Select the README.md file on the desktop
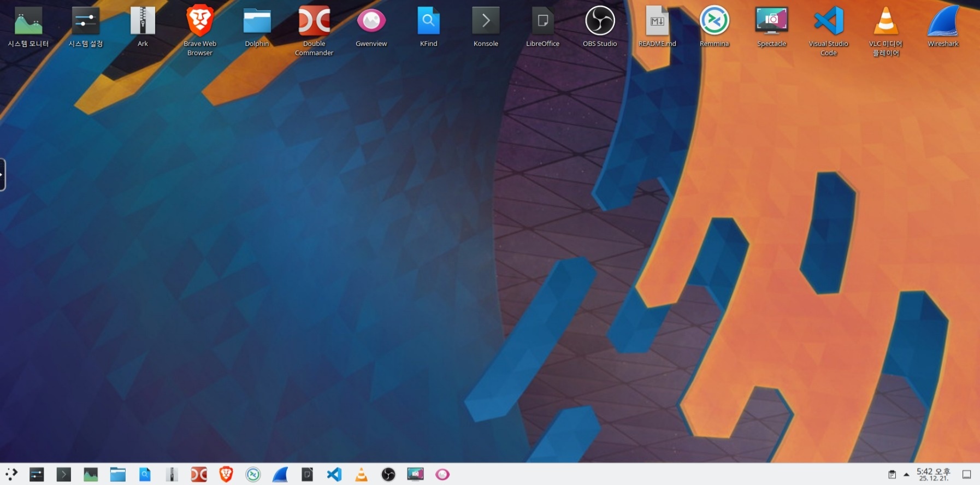Viewport: 980px width, 485px height. point(657,22)
